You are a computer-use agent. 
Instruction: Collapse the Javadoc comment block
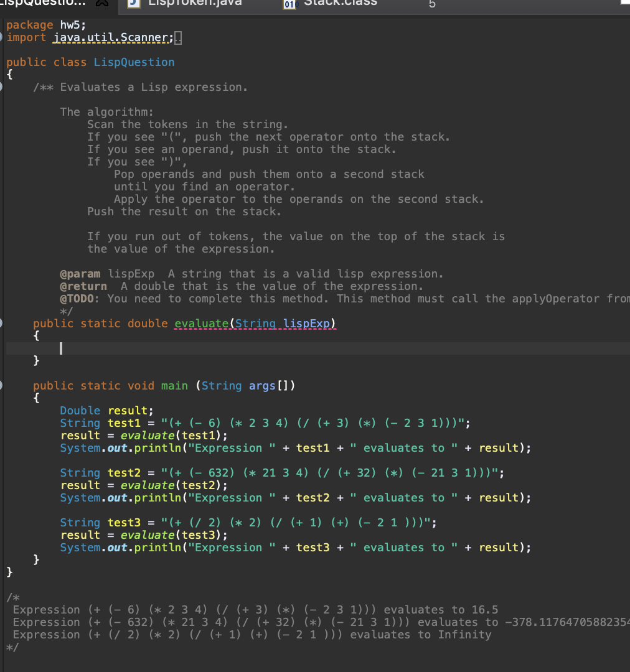pos(1,86)
